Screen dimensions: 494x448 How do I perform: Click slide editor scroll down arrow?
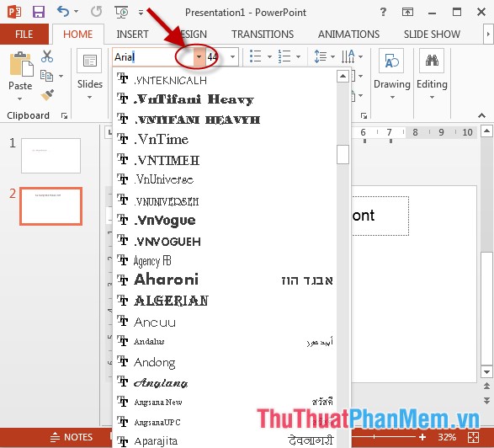pyautogui.click(x=486, y=372)
